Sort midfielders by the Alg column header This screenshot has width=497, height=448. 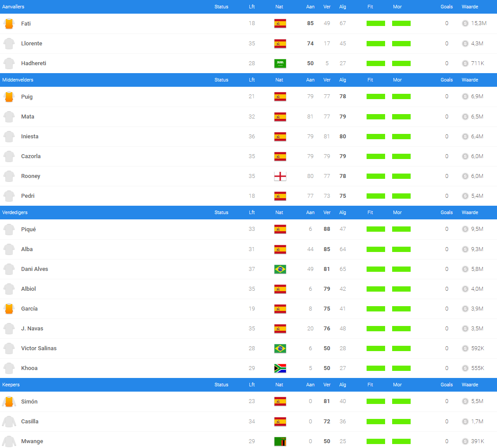click(x=343, y=80)
